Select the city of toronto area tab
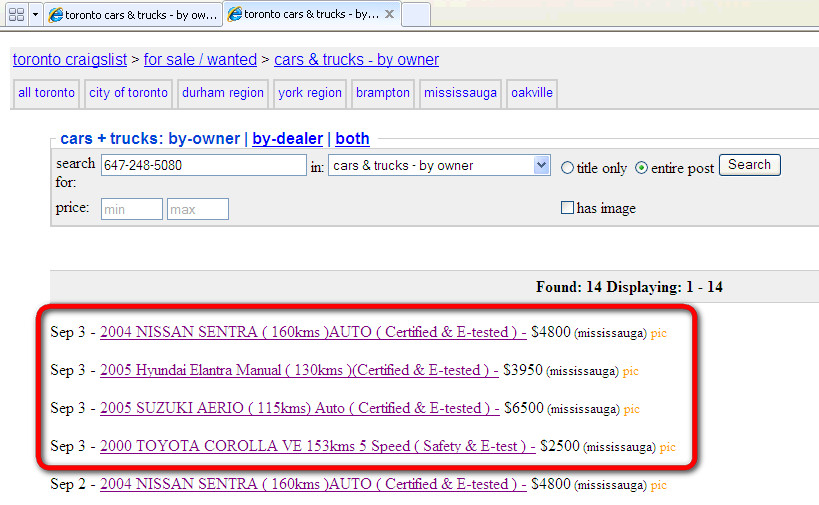This screenshot has width=819, height=505. [128, 93]
